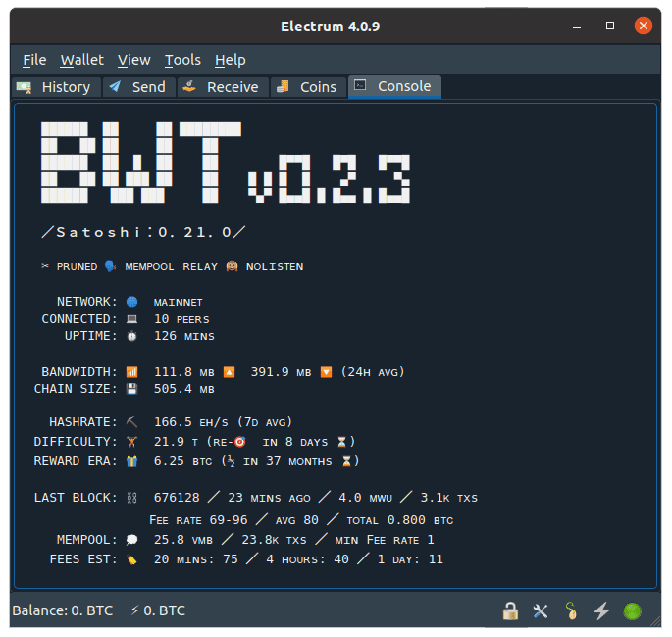Open the View menu

click(x=134, y=60)
